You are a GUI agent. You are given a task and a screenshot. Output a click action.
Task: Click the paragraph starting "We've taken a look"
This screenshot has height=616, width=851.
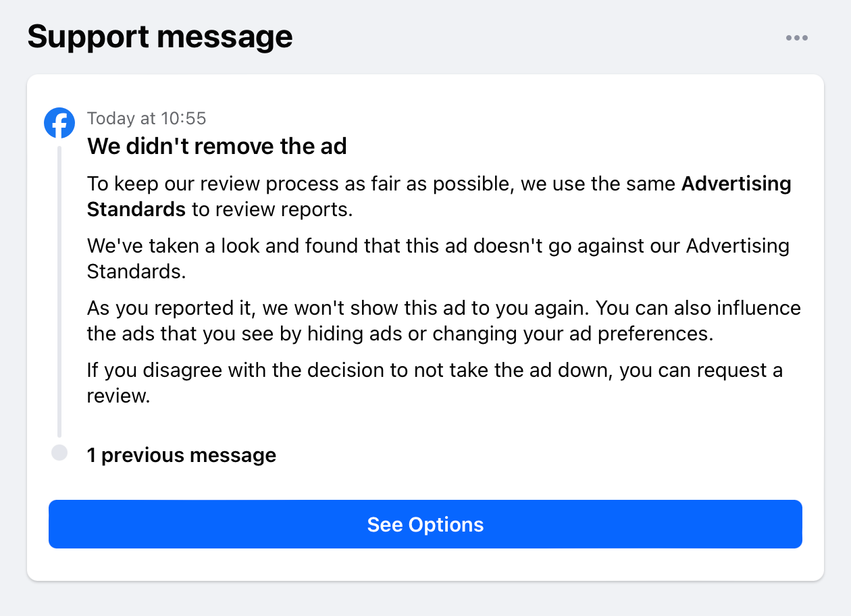tap(438, 259)
